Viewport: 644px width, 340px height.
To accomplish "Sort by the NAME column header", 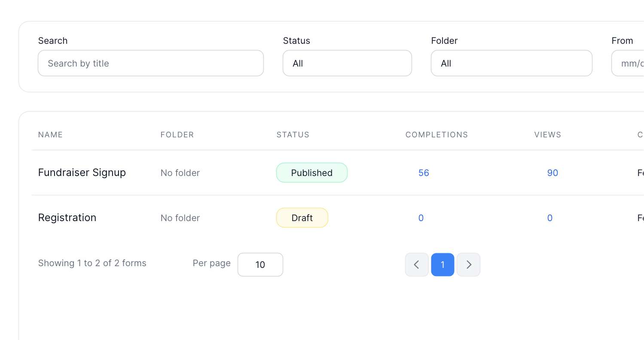I will [50, 134].
